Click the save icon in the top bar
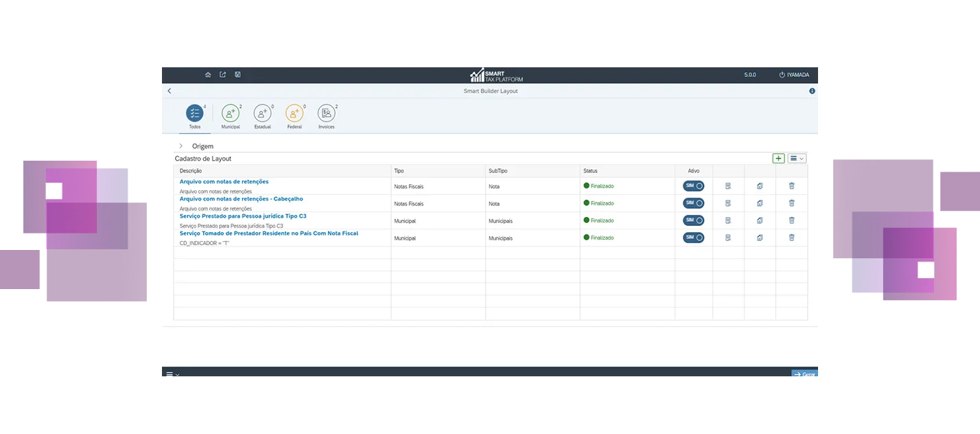Image resolution: width=980 pixels, height=434 pixels. point(237,75)
